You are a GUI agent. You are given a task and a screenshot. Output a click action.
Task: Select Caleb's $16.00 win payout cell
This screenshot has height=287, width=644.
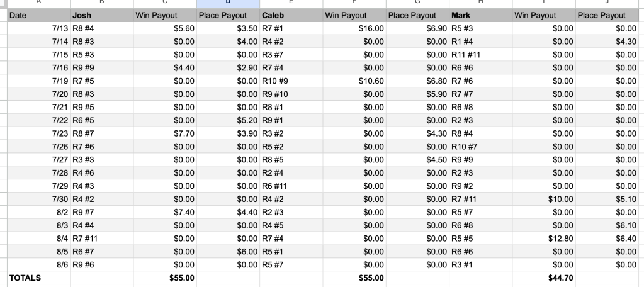click(x=354, y=28)
